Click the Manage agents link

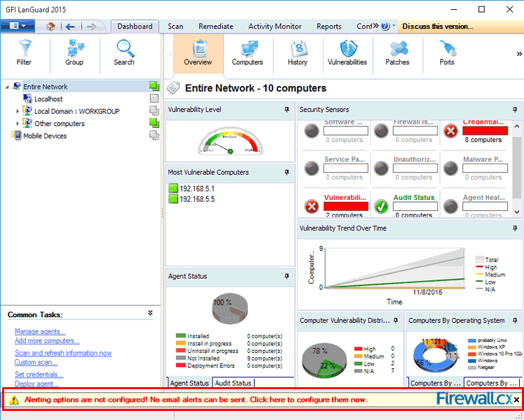(x=40, y=331)
